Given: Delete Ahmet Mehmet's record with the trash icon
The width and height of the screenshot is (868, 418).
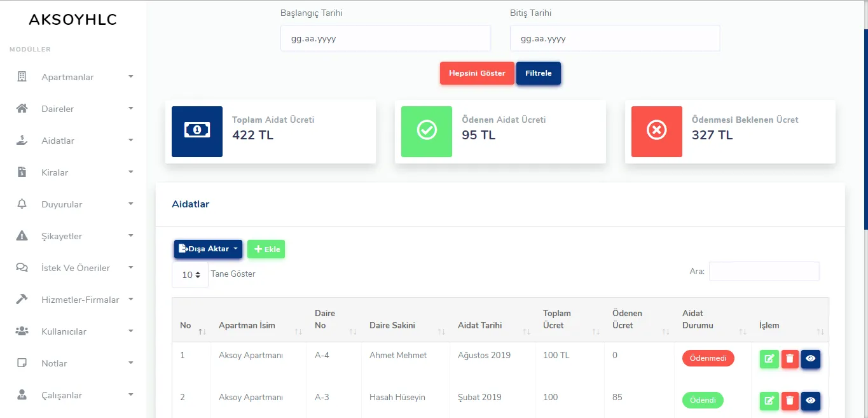Looking at the screenshot, I should click(790, 359).
